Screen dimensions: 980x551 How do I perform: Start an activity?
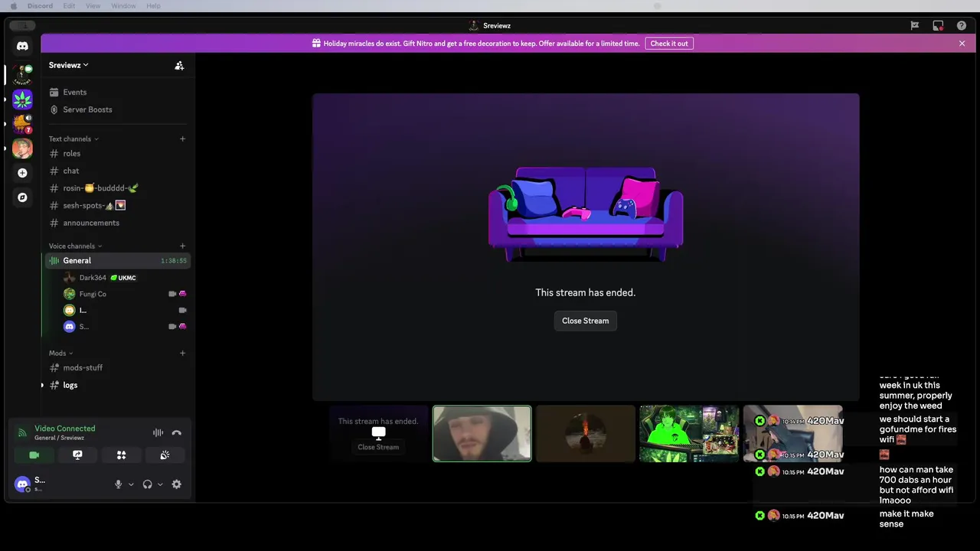pyautogui.click(x=121, y=455)
